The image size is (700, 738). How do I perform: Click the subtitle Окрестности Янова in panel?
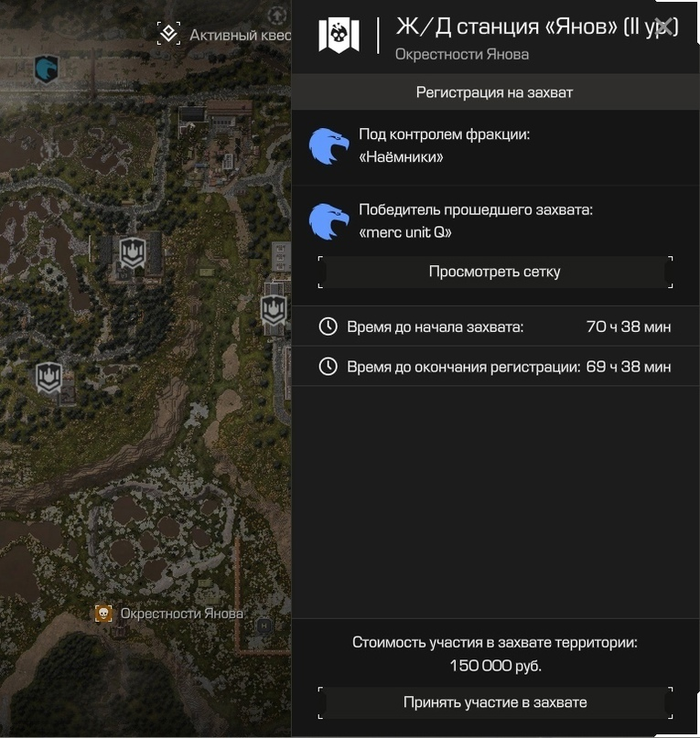[462, 55]
